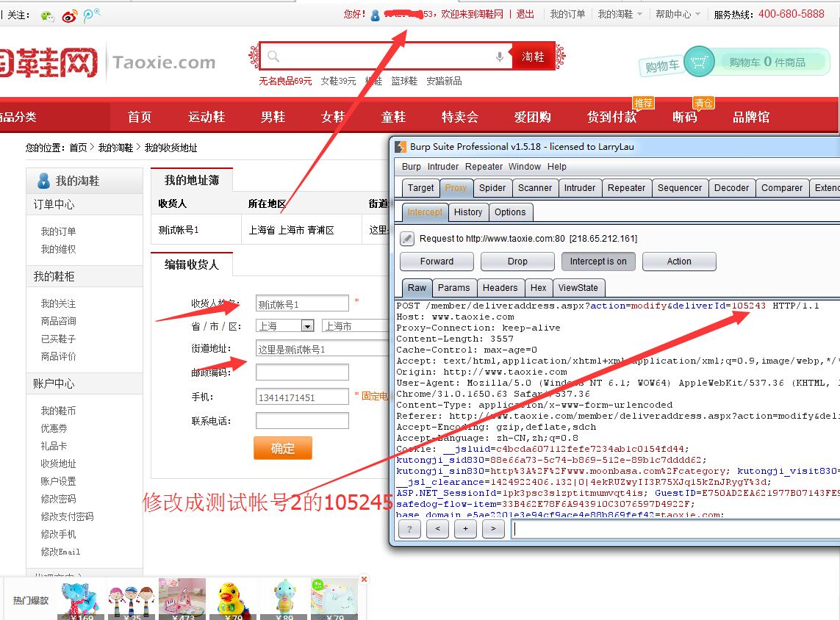The width and height of the screenshot is (840, 620).
Task: Open the 特卖会 navigation item
Action: coord(459,117)
